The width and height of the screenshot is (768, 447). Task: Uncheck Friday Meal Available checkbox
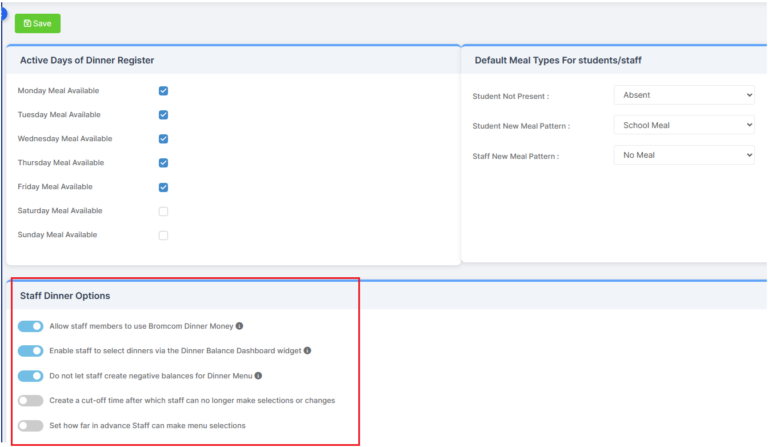pyautogui.click(x=163, y=187)
